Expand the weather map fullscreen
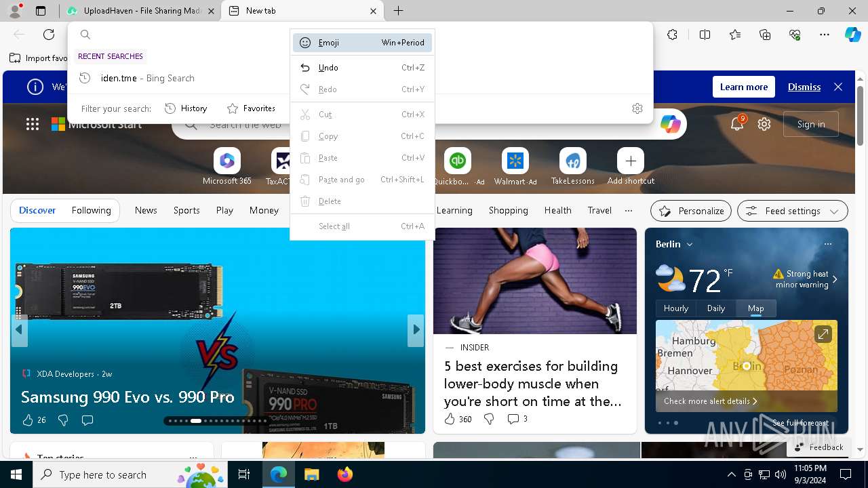This screenshot has width=868, height=488. pos(823,334)
